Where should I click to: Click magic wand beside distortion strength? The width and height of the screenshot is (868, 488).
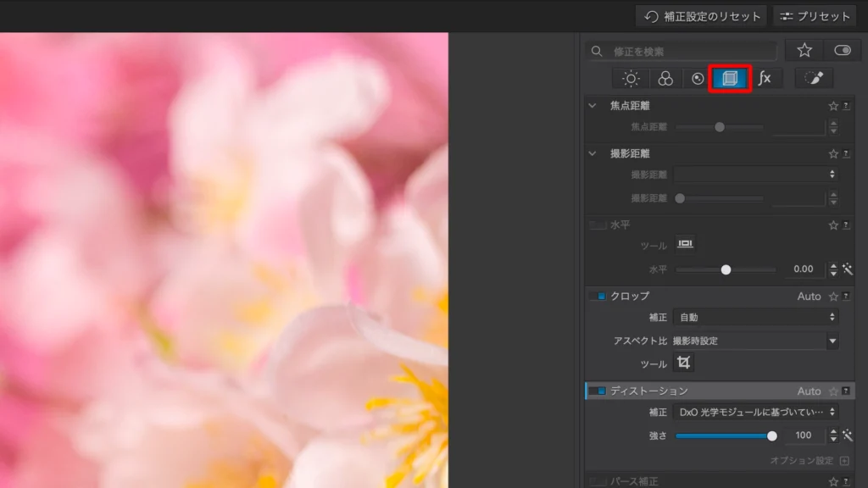(x=847, y=435)
